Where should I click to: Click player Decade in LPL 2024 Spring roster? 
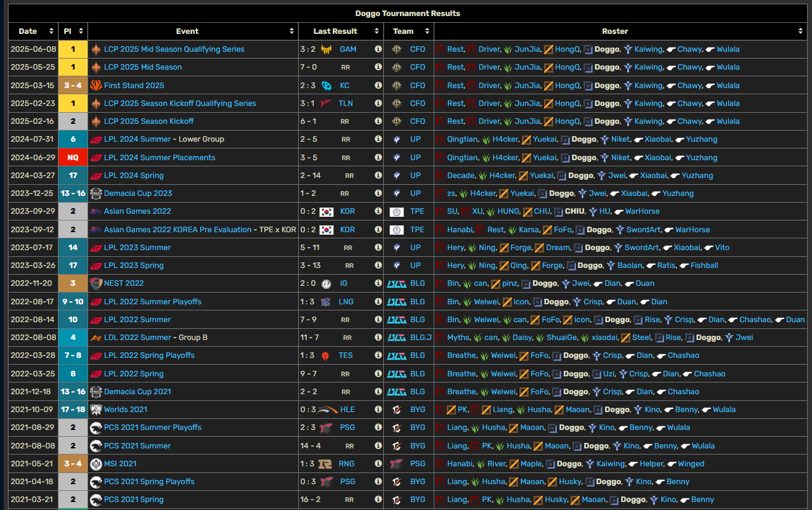[461, 176]
